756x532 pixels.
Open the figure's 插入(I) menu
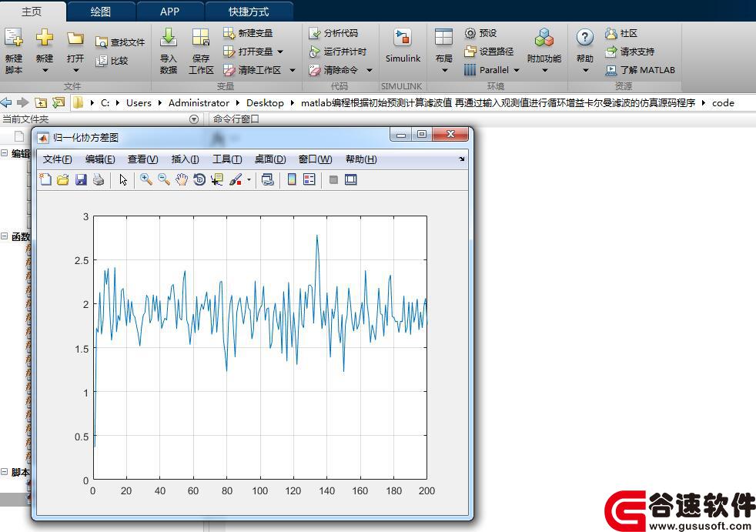coord(185,159)
